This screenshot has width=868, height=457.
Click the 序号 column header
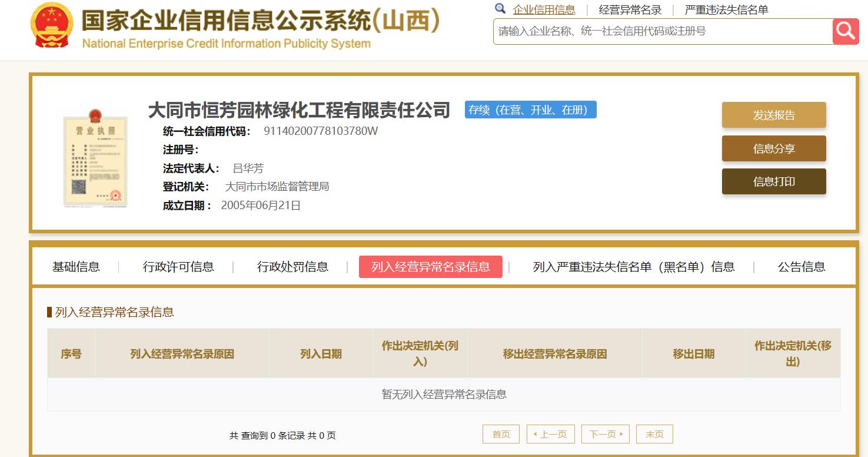click(x=71, y=353)
